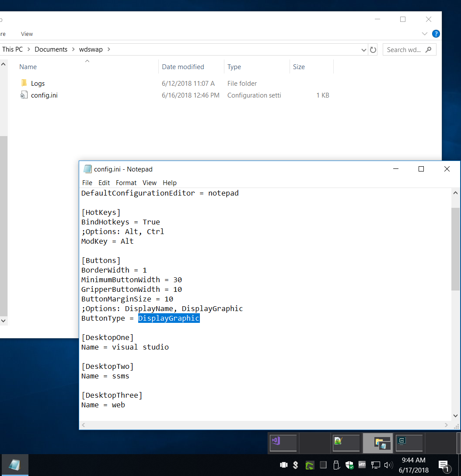Sort by the Size column header

[x=299, y=67]
